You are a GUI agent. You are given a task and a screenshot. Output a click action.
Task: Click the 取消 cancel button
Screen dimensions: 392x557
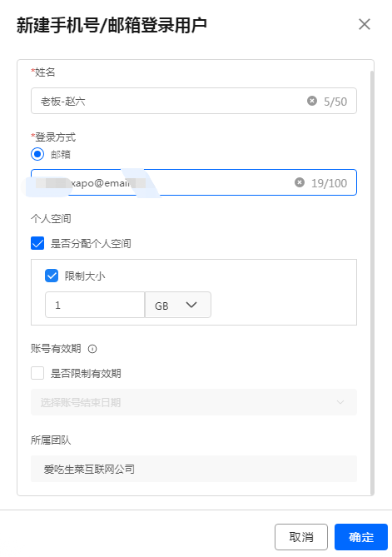click(x=301, y=537)
